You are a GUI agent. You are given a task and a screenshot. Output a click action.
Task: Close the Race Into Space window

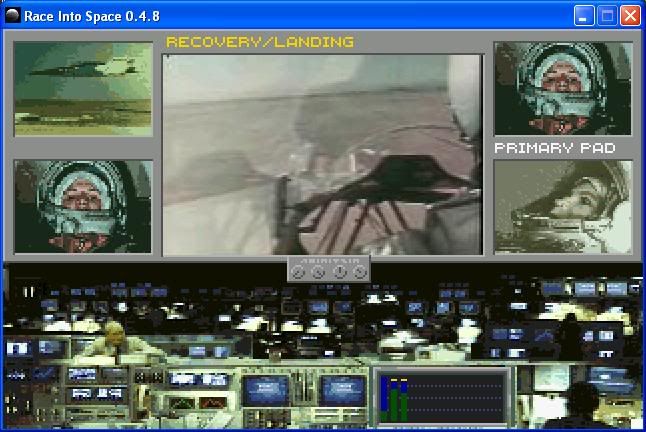[x=630, y=16]
